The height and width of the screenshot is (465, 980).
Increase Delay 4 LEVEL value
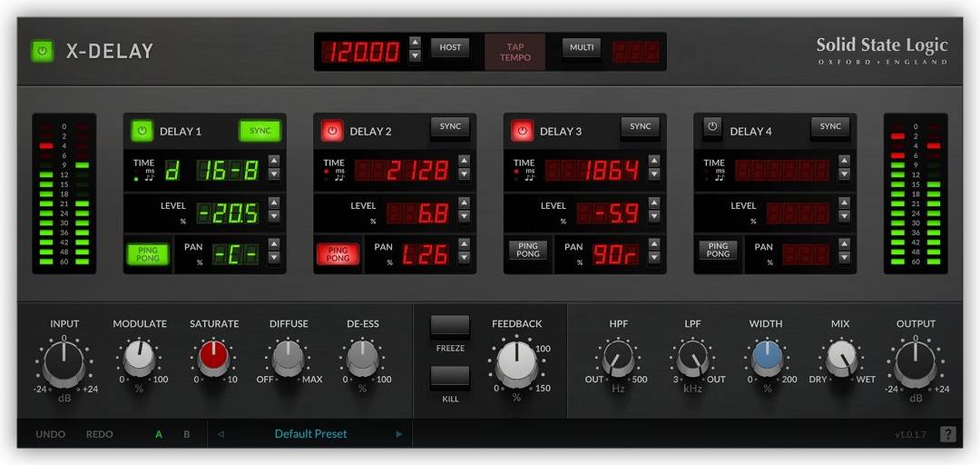845,203
